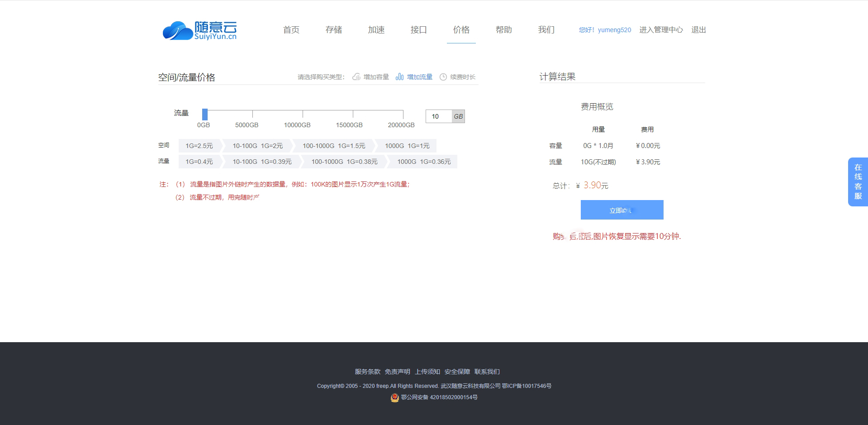
Task: Open the 在线客服 side widget
Action: (x=858, y=182)
